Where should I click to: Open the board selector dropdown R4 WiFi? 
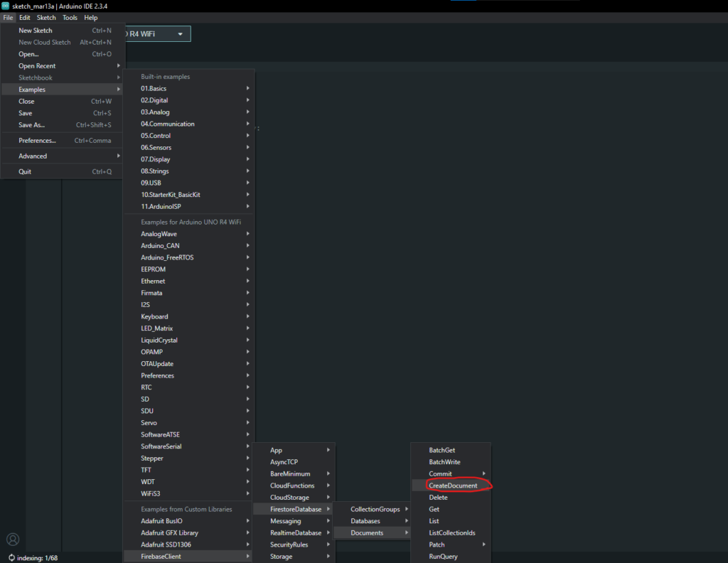pyautogui.click(x=157, y=34)
